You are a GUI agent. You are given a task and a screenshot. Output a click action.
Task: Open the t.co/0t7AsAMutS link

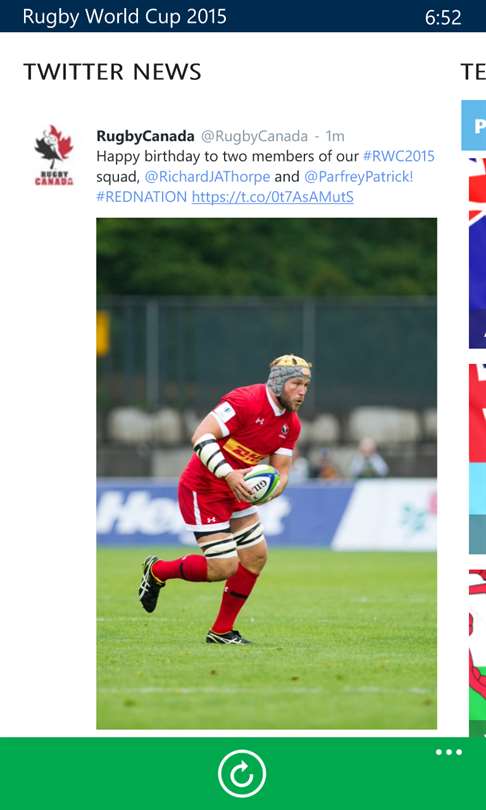[x=273, y=197]
